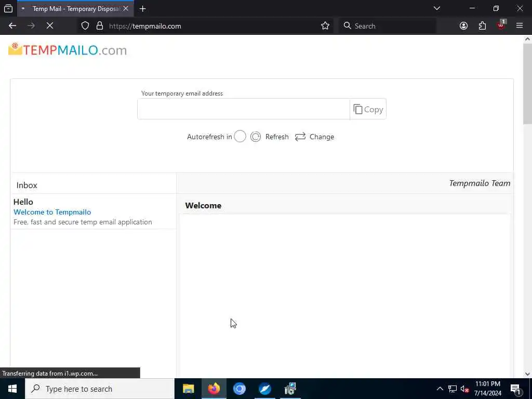The height and width of the screenshot is (399, 532).
Task: Open the notification center icon
Action: pos(515,389)
